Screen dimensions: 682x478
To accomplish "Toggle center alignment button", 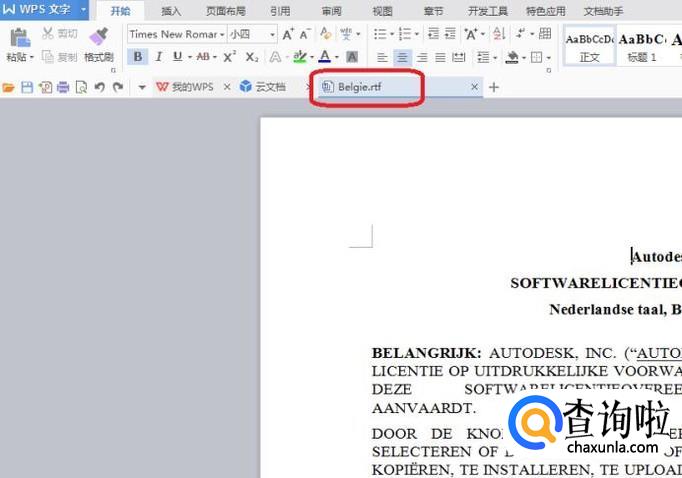I will pyautogui.click(x=402, y=57).
